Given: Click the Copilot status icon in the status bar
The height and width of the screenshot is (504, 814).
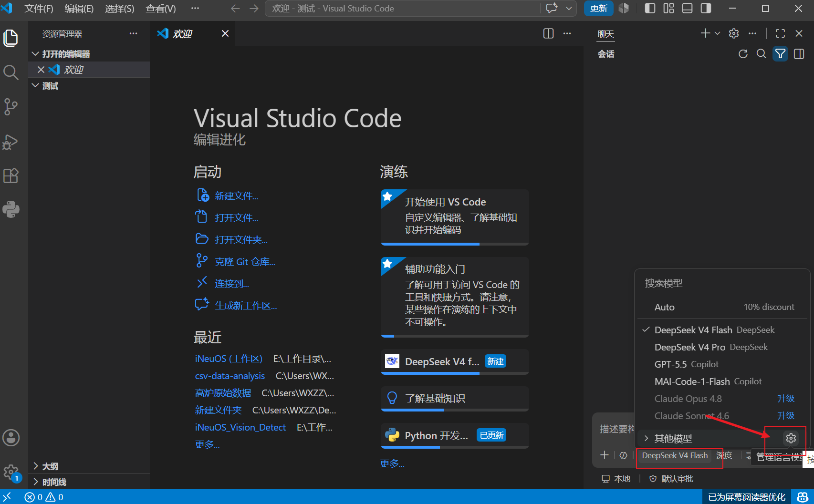Looking at the screenshot, I should pos(803,497).
